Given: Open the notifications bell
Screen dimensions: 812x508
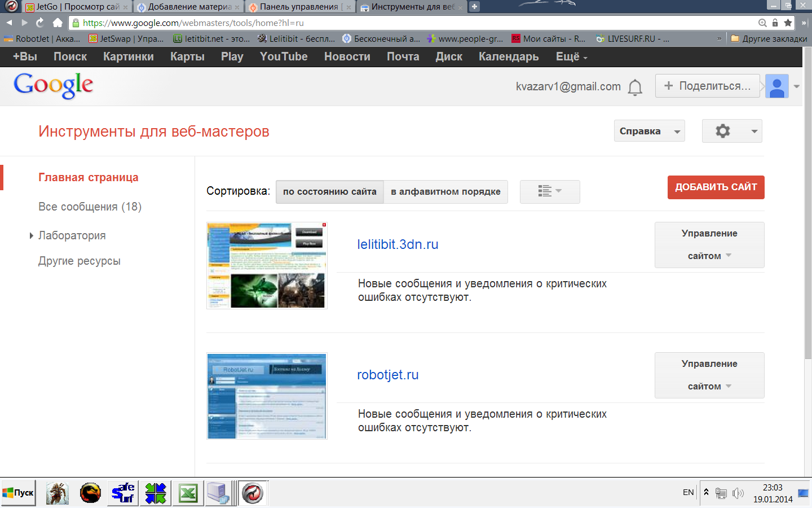Looking at the screenshot, I should [635, 87].
